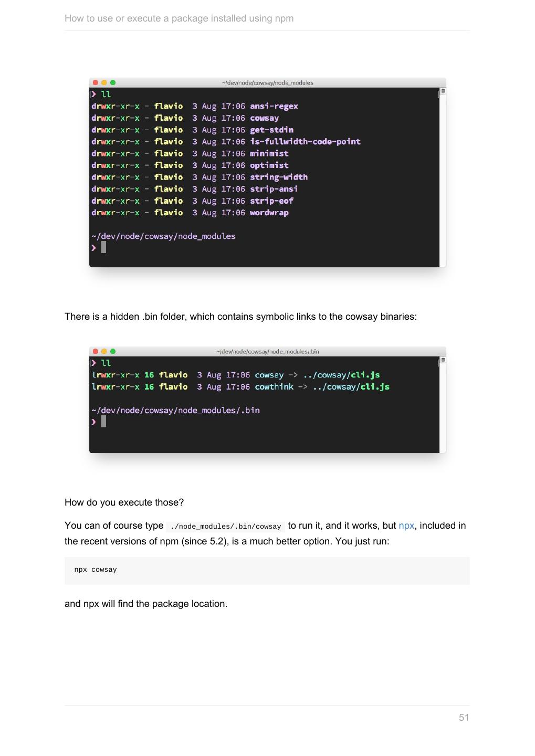Screen dimensions: 535x756
Task: Click the wordwrap directory name in the listing
Action: point(269,213)
